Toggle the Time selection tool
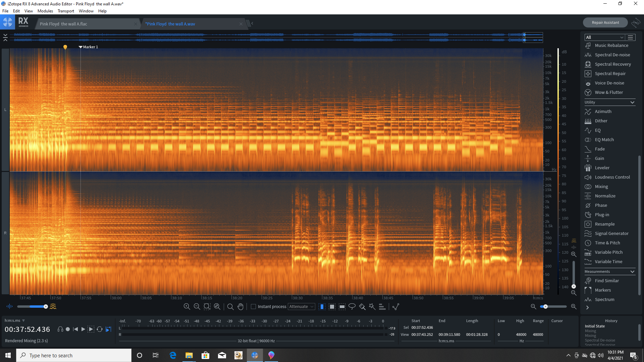The height and width of the screenshot is (362, 644). coord(322,306)
